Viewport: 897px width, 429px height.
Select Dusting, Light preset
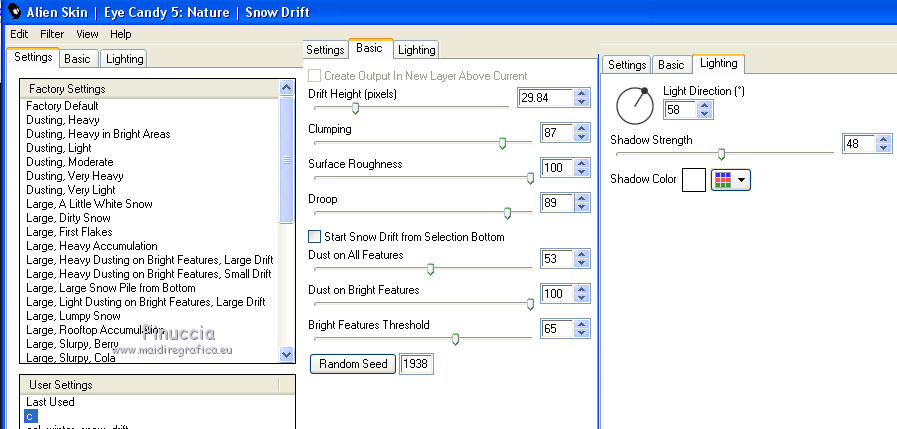coord(59,148)
